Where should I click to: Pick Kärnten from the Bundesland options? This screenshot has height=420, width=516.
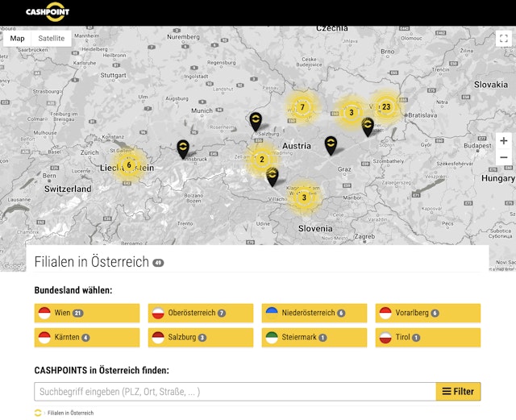coord(87,338)
